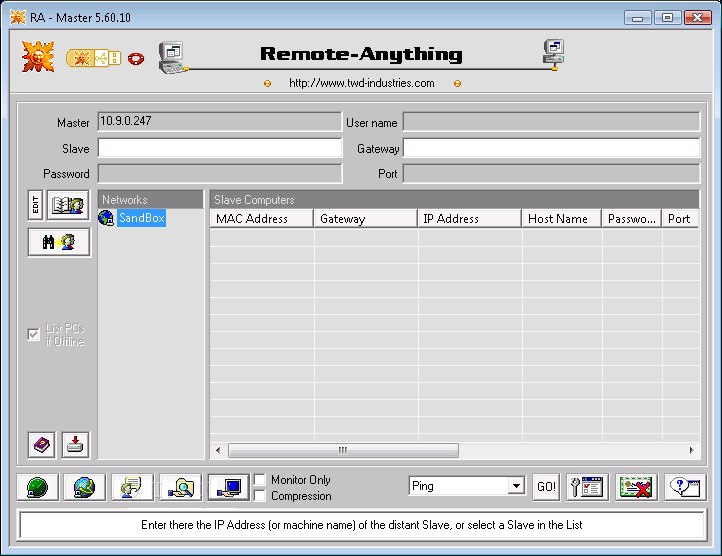This screenshot has height=556, width=722.
Task: Click the master computer icon in banner
Action: coord(173,58)
